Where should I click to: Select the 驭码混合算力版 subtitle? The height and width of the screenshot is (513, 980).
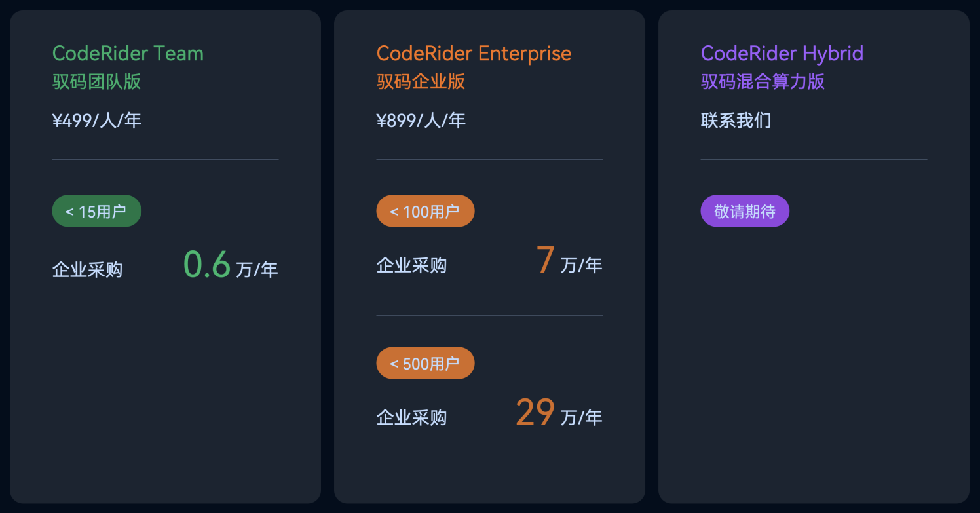point(763,81)
